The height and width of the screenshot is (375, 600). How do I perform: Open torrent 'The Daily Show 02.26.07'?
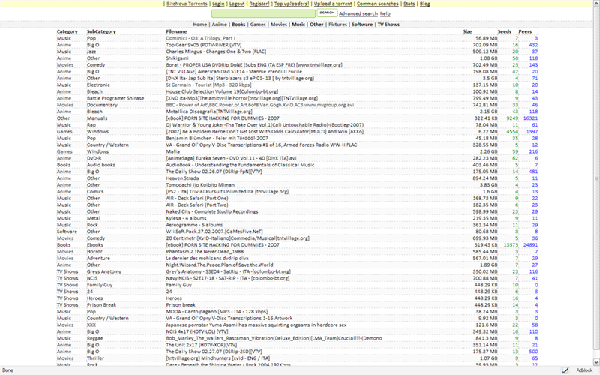coord(214,171)
